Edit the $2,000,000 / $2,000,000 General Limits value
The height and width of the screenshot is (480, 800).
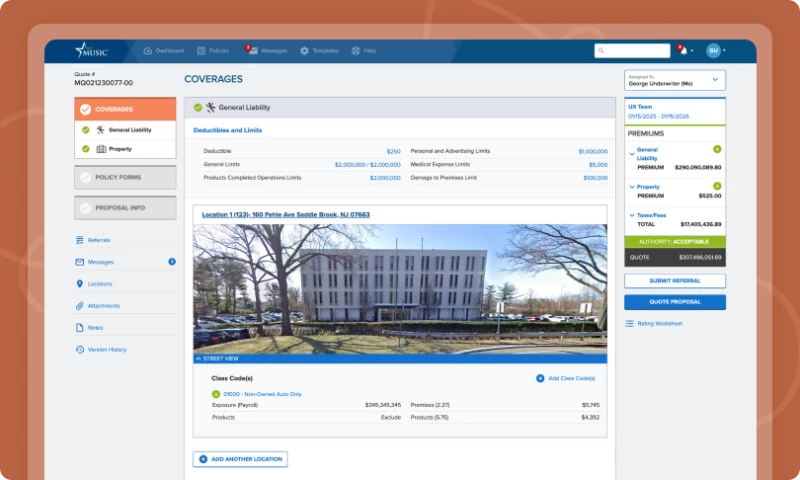pyautogui.click(x=367, y=165)
